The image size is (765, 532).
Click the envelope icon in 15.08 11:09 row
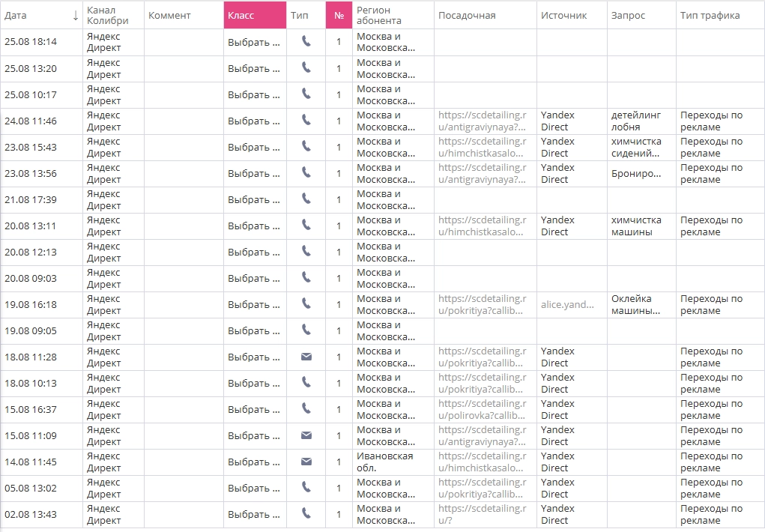(x=306, y=435)
